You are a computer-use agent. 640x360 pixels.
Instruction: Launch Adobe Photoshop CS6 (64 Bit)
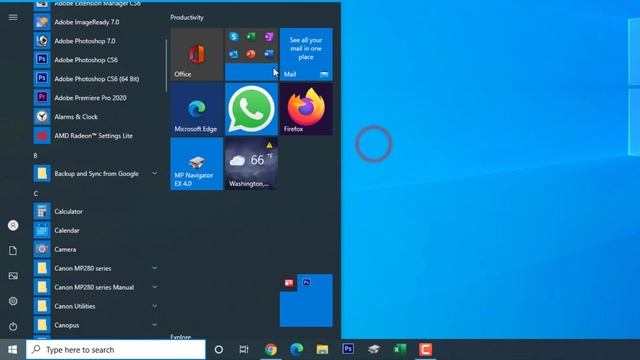[x=96, y=79]
